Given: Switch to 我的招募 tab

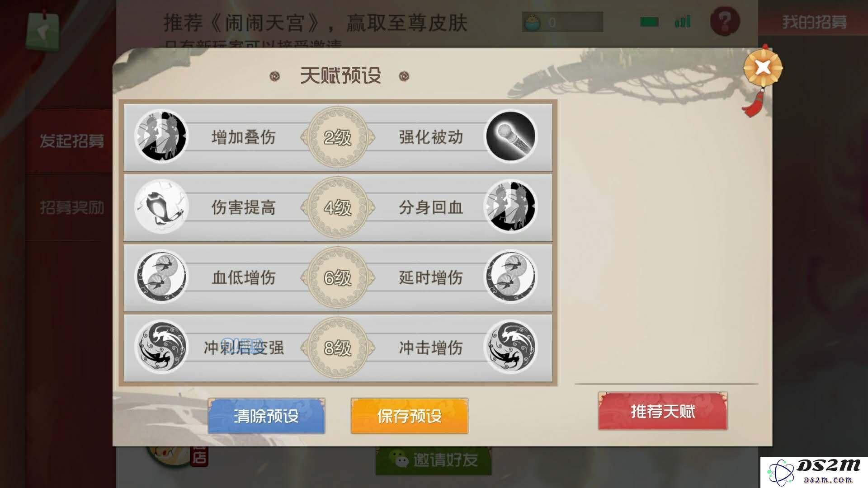Looking at the screenshot, I should (814, 22).
